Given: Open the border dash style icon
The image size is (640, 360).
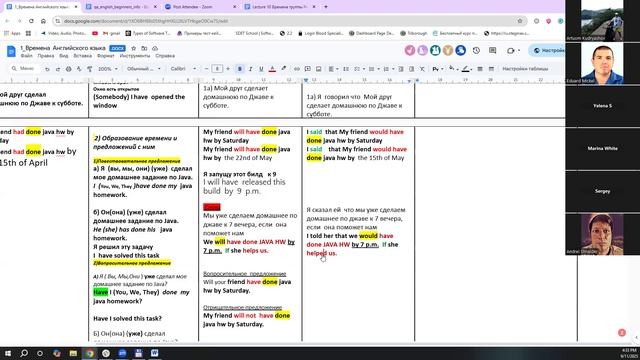Looking at the screenshot, I should (x=491, y=69).
